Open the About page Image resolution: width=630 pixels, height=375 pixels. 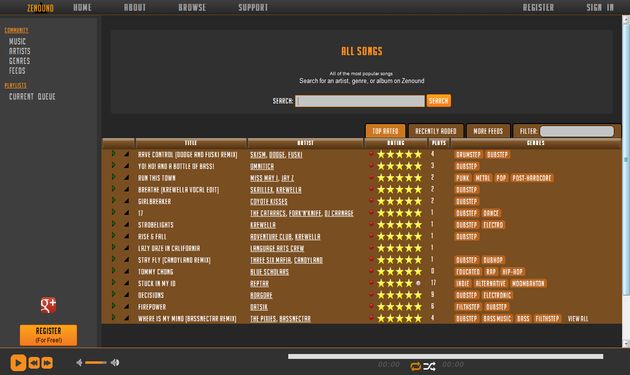[x=135, y=7]
